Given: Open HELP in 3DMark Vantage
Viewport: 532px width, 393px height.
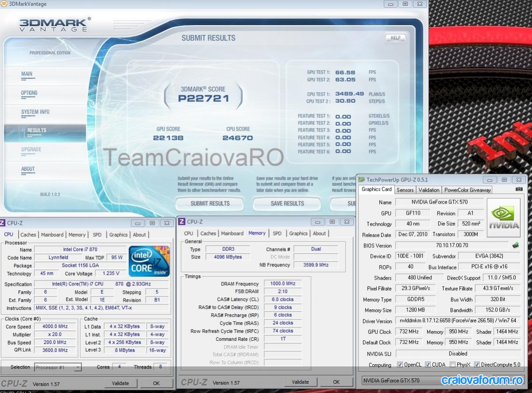Looking at the screenshot, I should (x=395, y=38).
